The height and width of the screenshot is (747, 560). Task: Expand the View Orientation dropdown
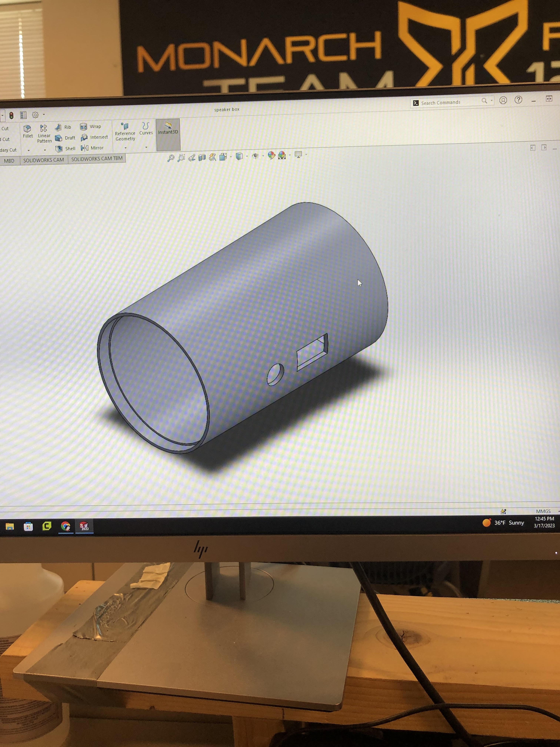pos(231,156)
